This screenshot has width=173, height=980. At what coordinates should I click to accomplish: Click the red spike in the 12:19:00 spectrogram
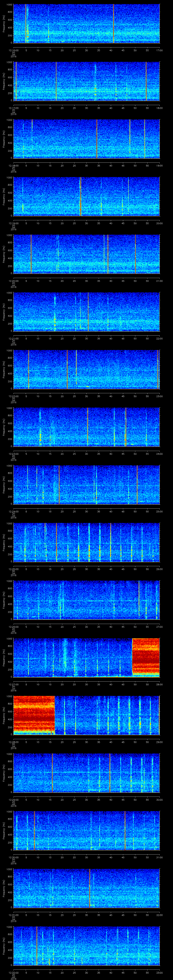click(80, 196)
